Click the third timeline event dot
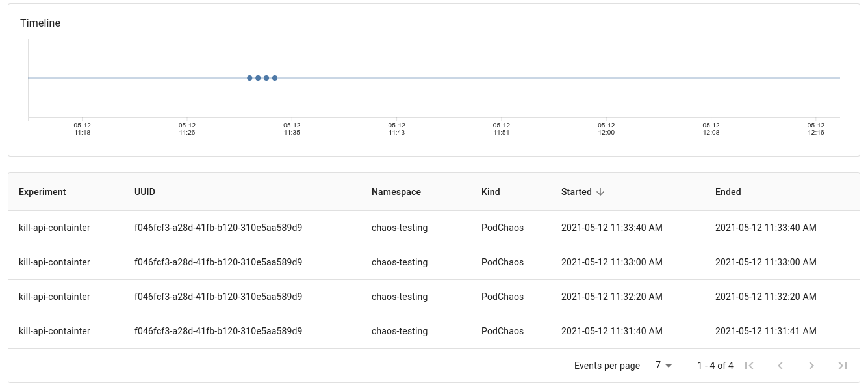 [x=266, y=78]
